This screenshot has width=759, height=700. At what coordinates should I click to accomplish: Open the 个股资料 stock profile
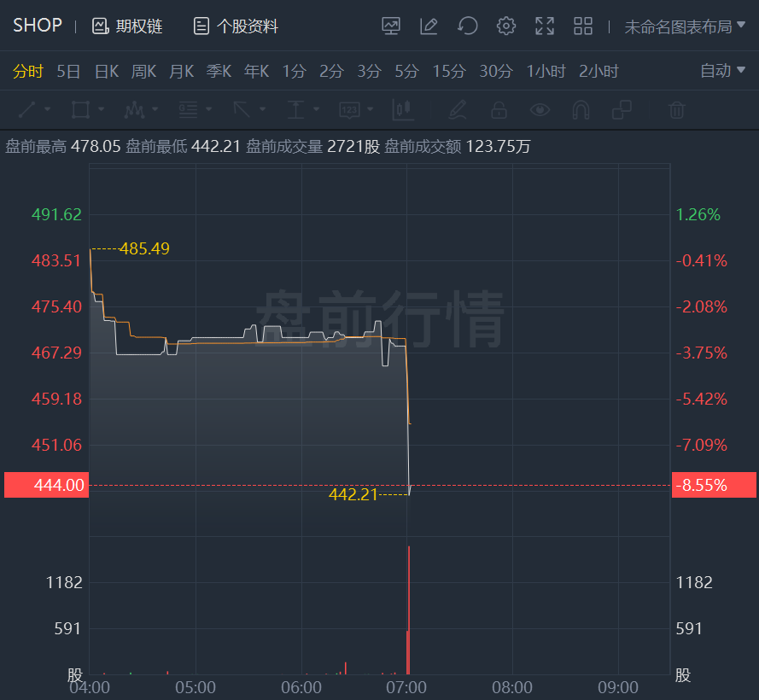point(236,26)
